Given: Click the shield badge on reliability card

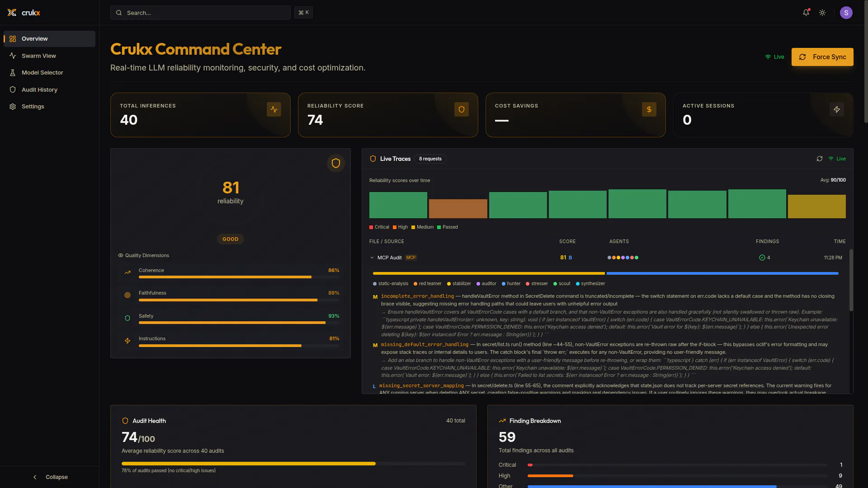Looking at the screenshot, I should pyautogui.click(x=336, y=163).
